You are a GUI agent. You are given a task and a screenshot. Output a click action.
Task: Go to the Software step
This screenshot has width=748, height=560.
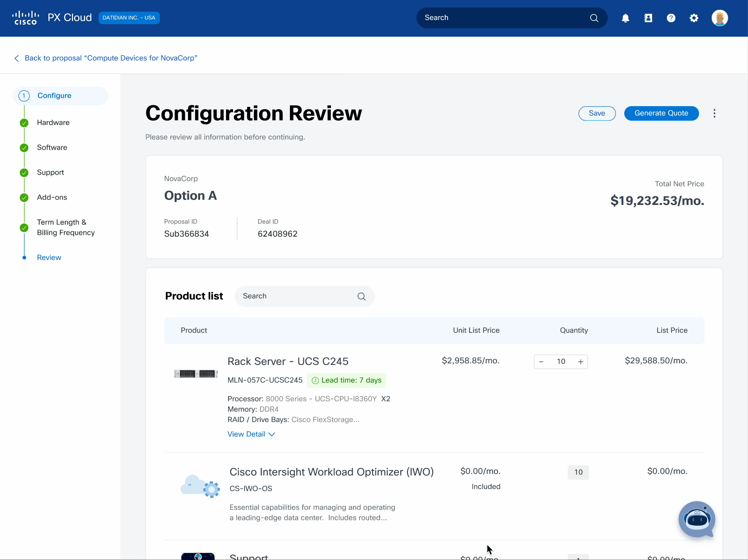coord(52,148)
